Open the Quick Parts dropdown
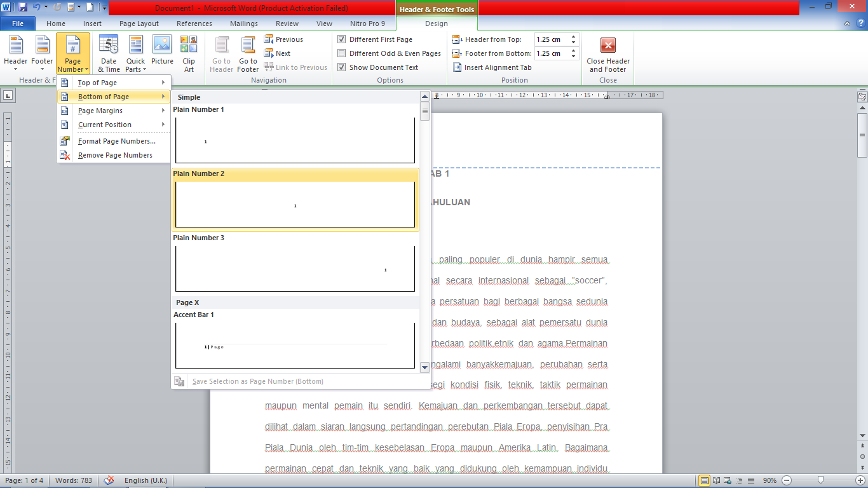The image size is (868, 488). [x=135, y=53]
